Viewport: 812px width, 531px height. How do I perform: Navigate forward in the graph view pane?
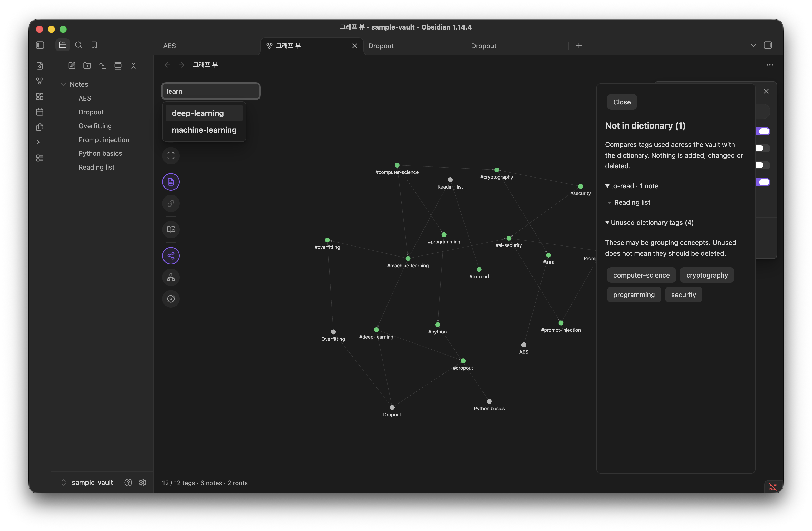click(x=181, y=65)
